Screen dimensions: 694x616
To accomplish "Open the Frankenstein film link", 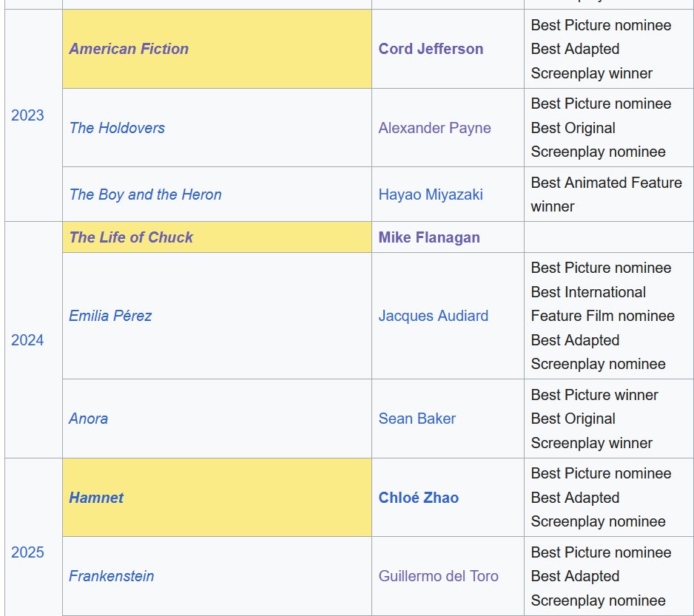I will click(112, 576).
